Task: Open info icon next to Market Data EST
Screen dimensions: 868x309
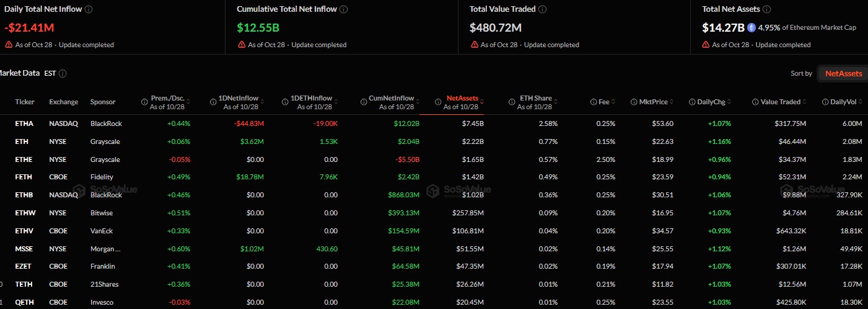Action: pos(63,73)
